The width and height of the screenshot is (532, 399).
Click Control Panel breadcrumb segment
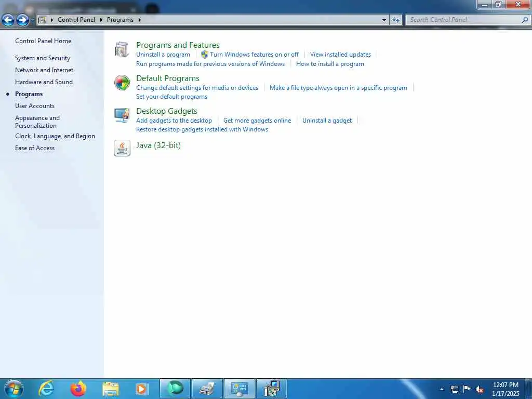click(x=76, y=20)
